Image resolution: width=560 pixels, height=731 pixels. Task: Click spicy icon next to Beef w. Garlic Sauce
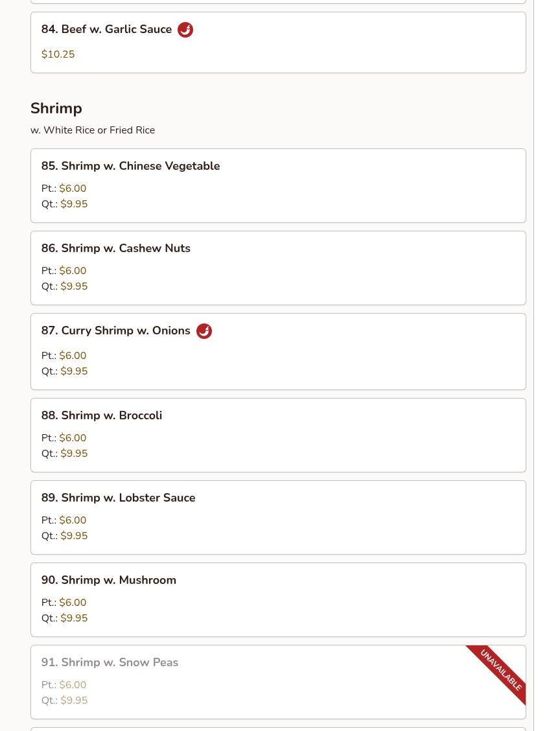(185, 30)
